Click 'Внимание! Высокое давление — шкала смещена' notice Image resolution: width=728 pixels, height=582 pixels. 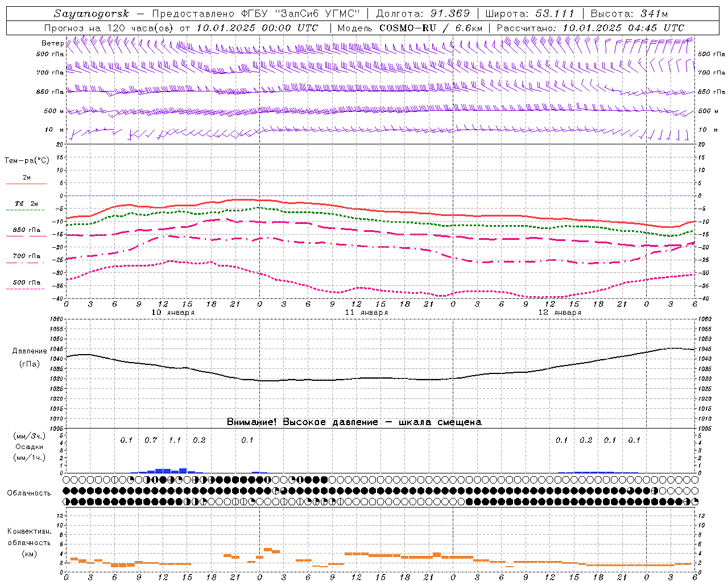(x=354, y=422)
